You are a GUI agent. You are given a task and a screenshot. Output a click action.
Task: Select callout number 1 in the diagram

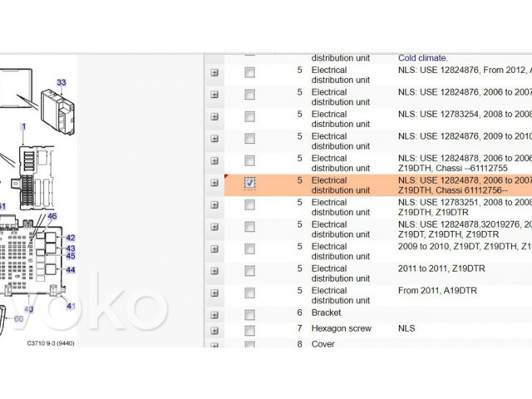tap(23, 126)
